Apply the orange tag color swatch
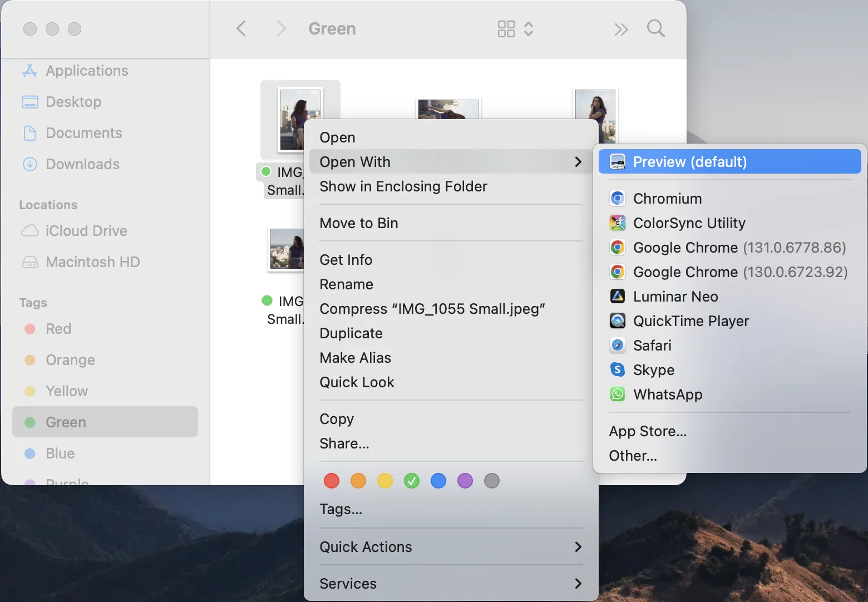 click(358, 481)
